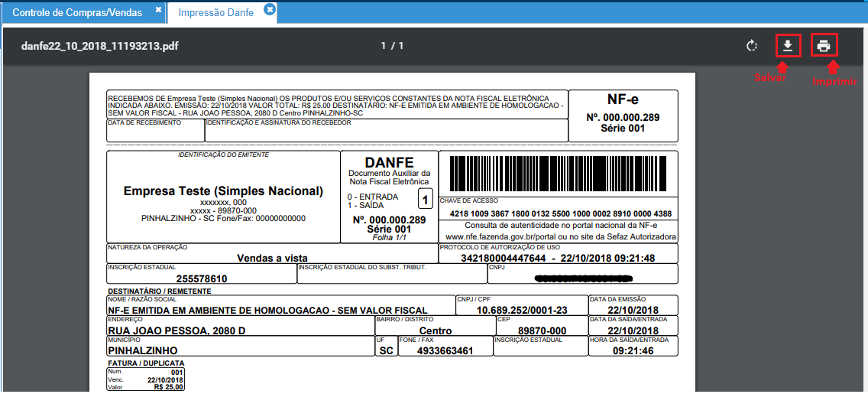Click the CEP value 89870-000 in destinatário
The width and height of the screenshot is (868, 394).
(542, 331)
